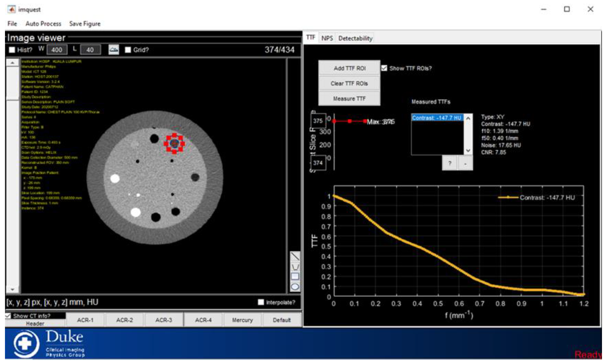
Task: Click middle handle of slice range slider
Action: click(x=350, y=121)
